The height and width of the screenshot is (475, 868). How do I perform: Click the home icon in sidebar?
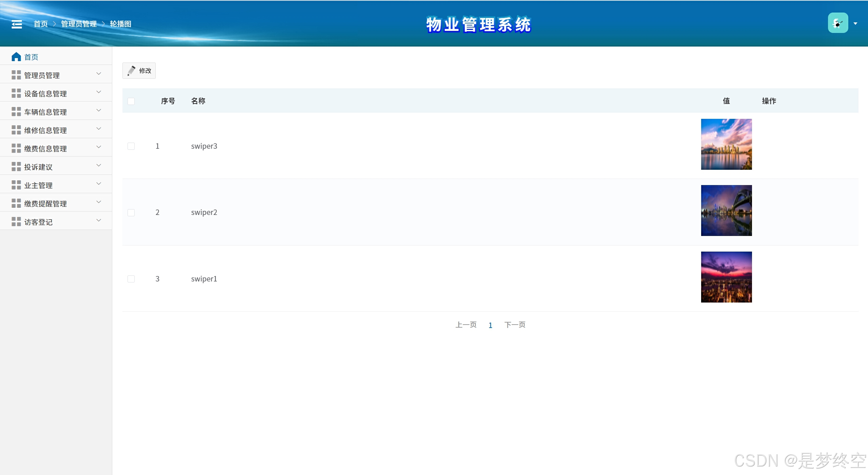[16, 57]
